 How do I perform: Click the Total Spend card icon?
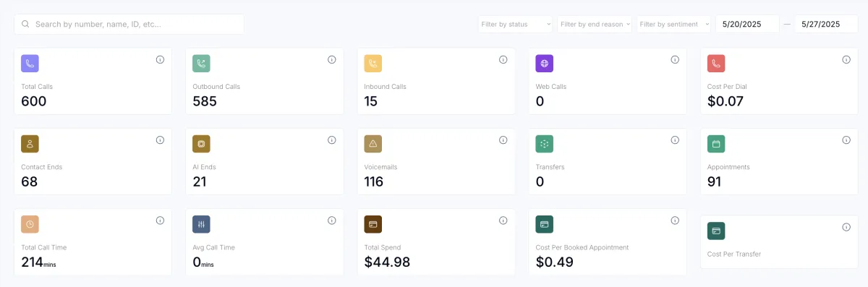[x=373, y=224]
